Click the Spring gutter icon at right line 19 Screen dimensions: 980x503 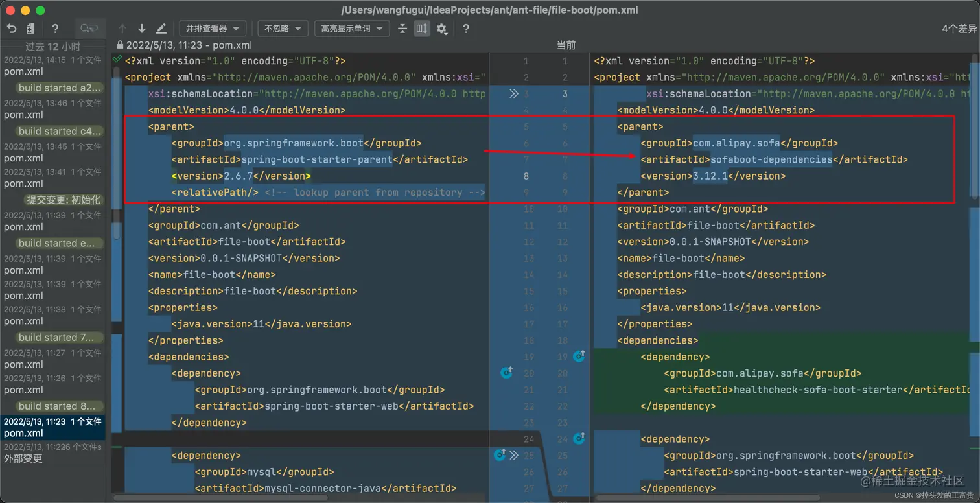(x=579, y=356)
